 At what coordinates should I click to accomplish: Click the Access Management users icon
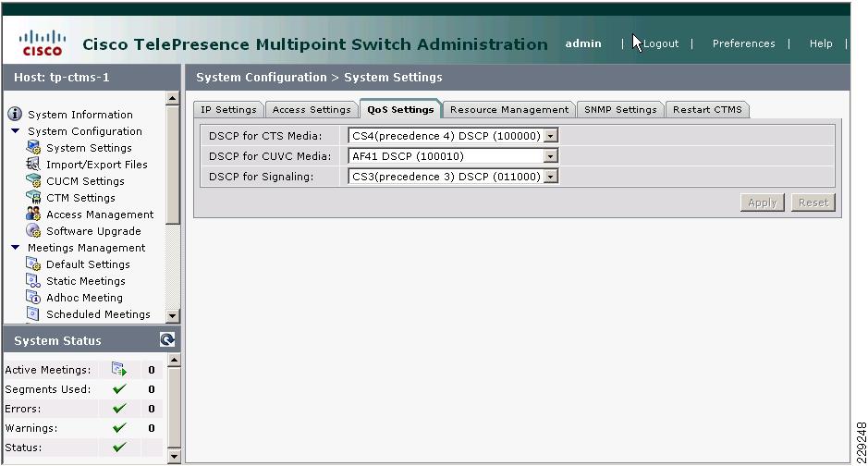tap(33, 215)
